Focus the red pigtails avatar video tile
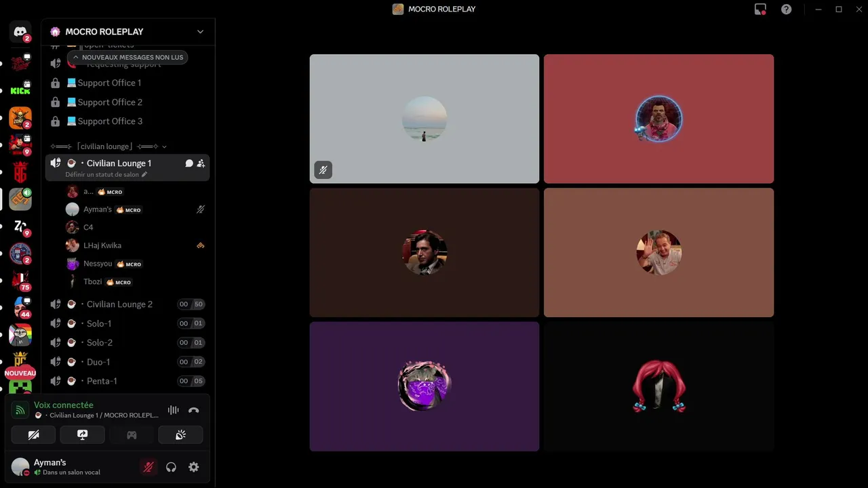The height and width of the screenshot is (488, 868). click(x=658, y=386)
